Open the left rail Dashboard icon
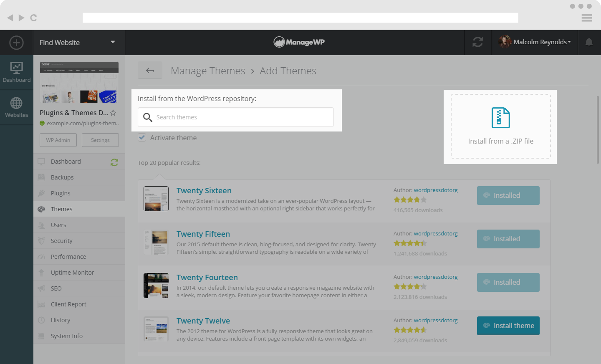 coord(17,73)
